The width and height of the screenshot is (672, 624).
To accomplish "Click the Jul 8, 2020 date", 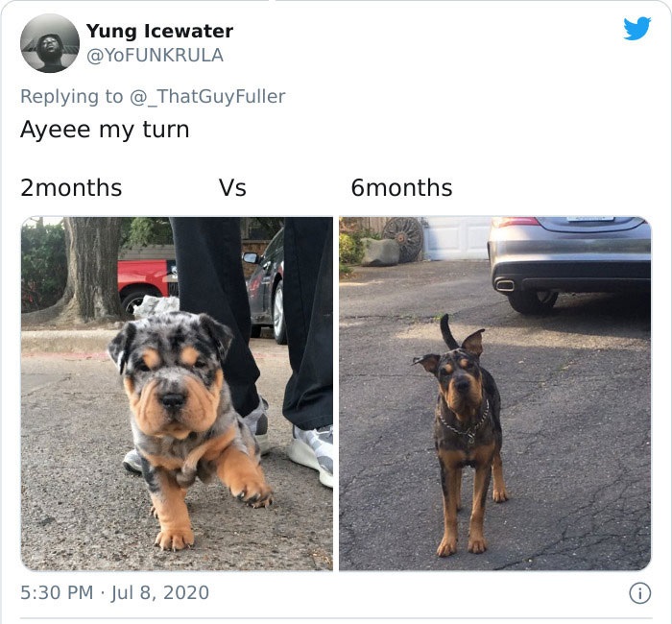I will pos(160,592).
